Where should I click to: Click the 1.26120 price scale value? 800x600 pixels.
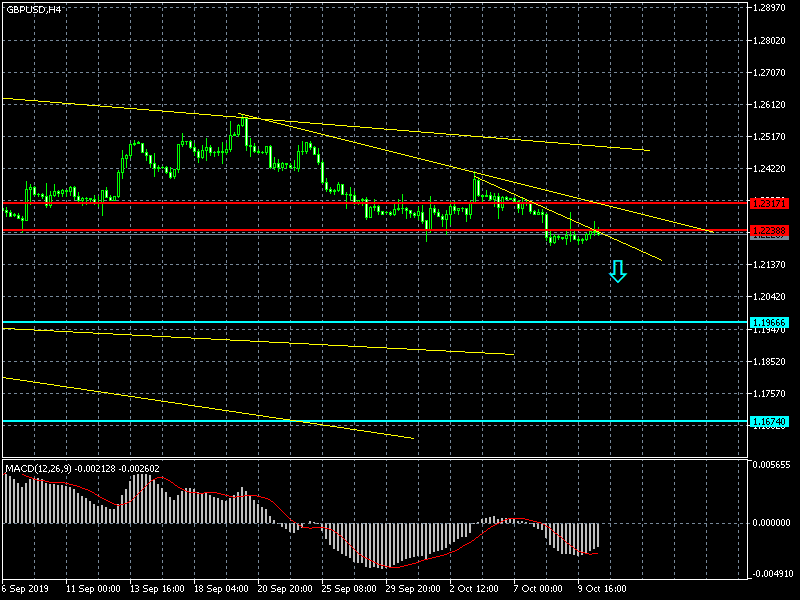click(x=771, y=104)
